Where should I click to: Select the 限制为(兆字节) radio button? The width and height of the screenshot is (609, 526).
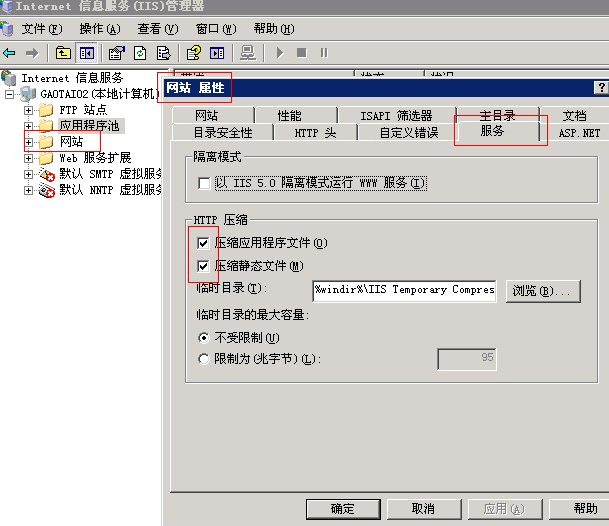[x=205, y=359]
